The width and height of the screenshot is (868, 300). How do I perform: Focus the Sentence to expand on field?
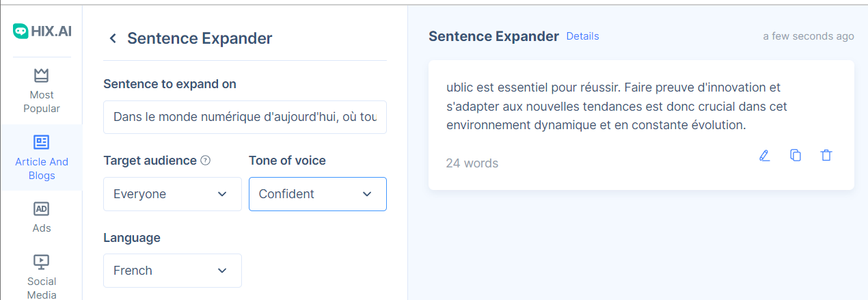(x=245, y=117)
